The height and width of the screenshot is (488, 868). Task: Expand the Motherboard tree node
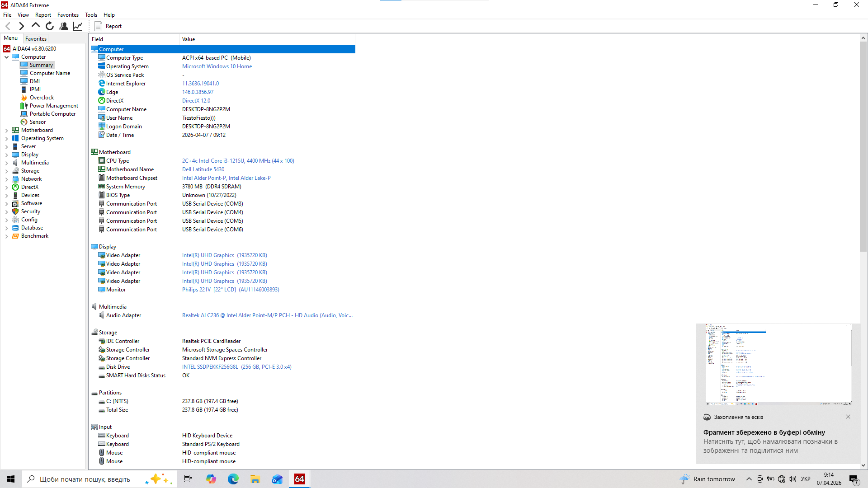(x=7, y=131)
